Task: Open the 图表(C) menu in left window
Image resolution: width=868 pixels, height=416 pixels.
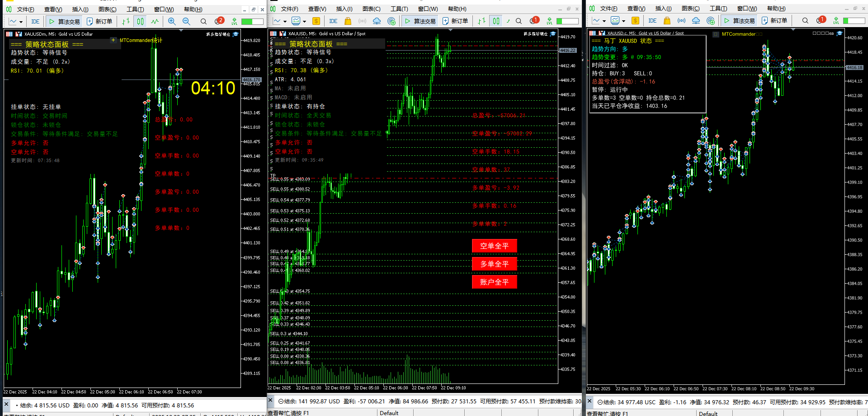Action: [108, 9]
